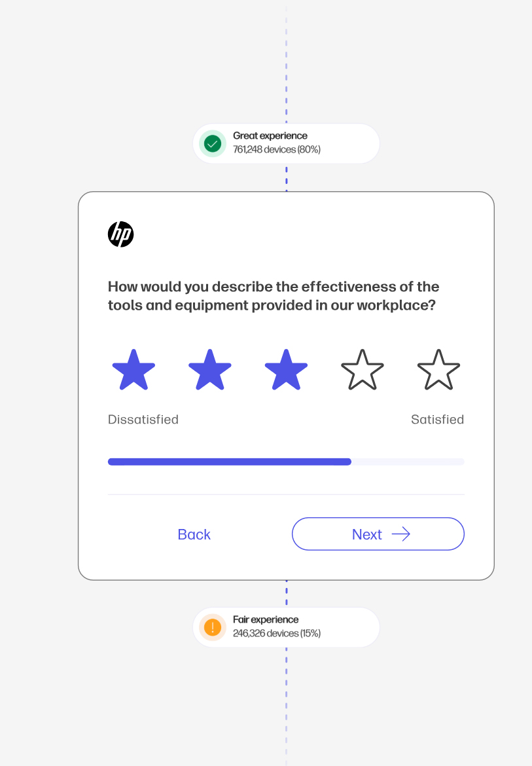Open the Great experience badge

pos(286,143)
